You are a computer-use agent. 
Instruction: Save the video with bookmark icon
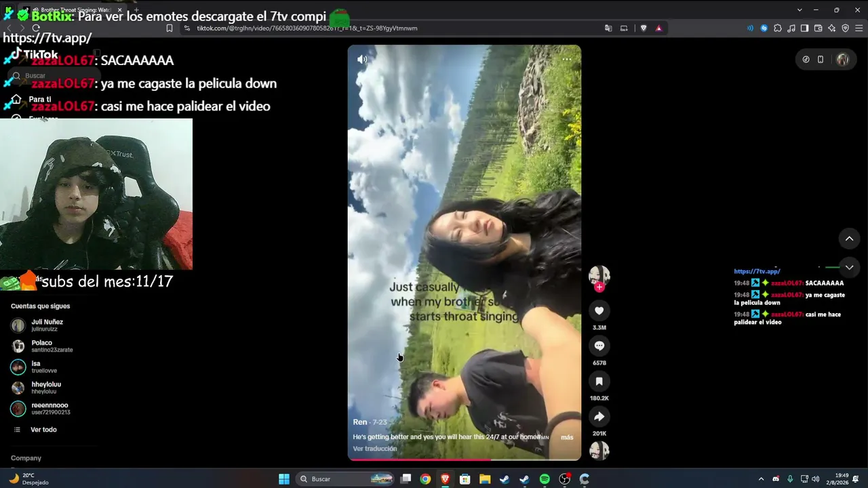coord(599,381)
